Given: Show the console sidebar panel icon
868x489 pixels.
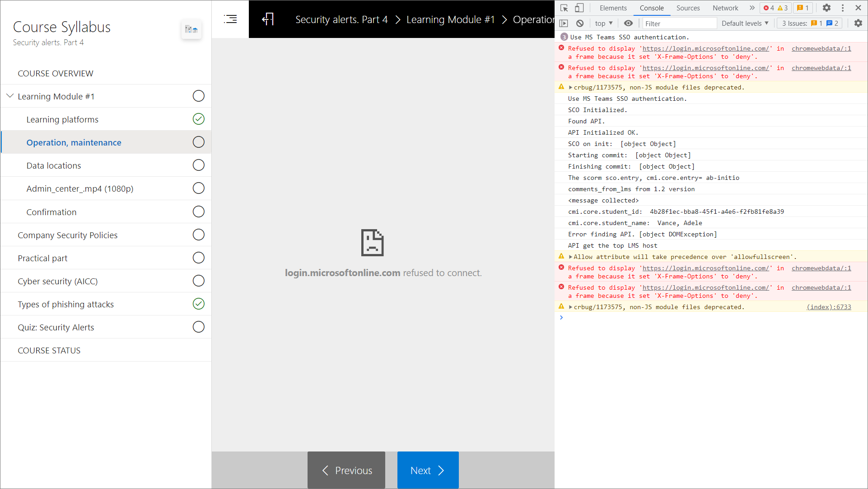Looking at the screenshot, I should (x=564, y=23).
